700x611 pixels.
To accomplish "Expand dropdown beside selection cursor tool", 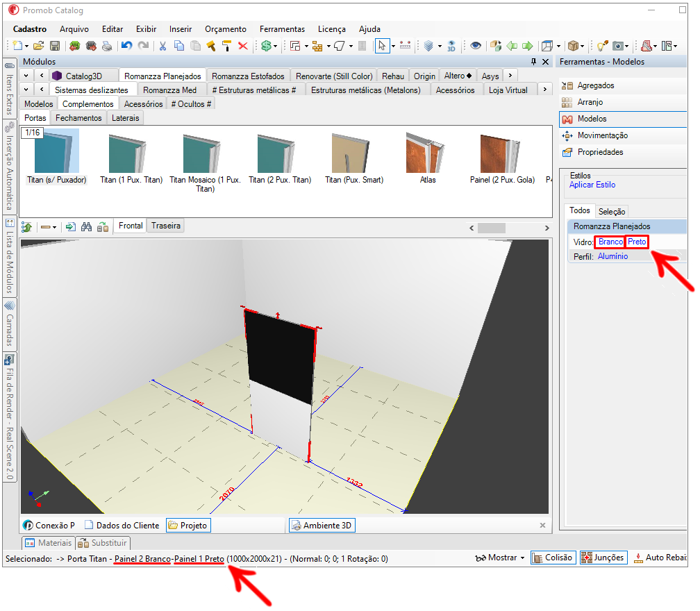I will pos(393,47).
